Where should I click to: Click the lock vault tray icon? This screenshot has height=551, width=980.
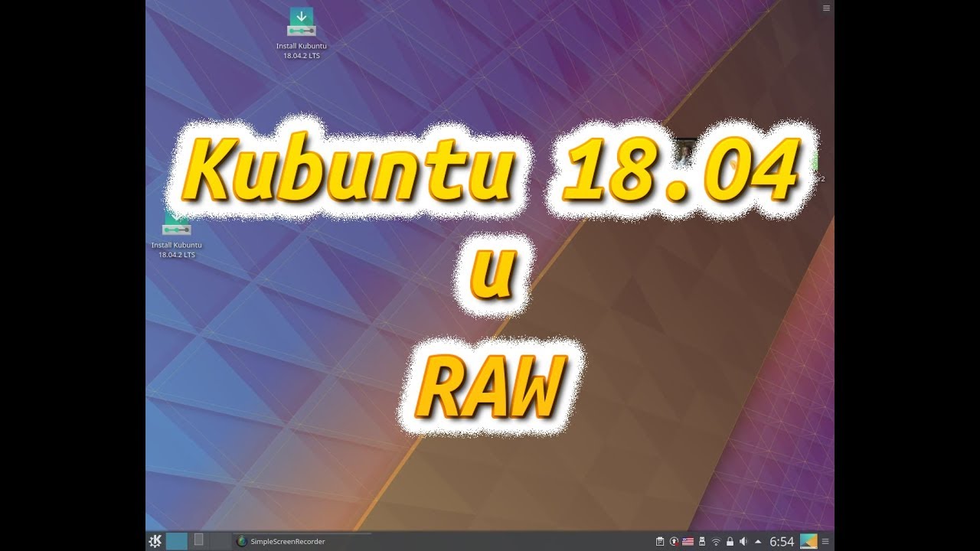pos(730,541)
